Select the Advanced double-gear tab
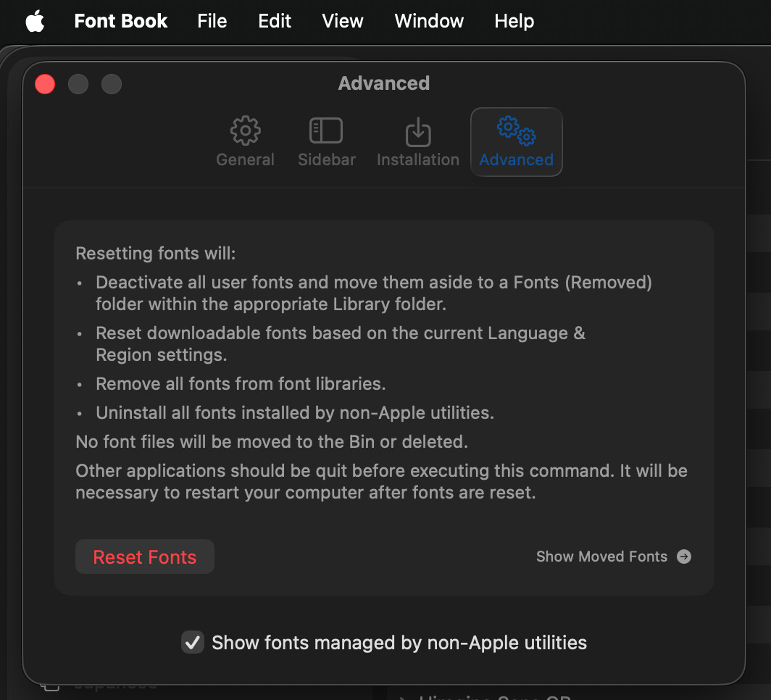This screenshot has width=771, height=700. (516, 142)
